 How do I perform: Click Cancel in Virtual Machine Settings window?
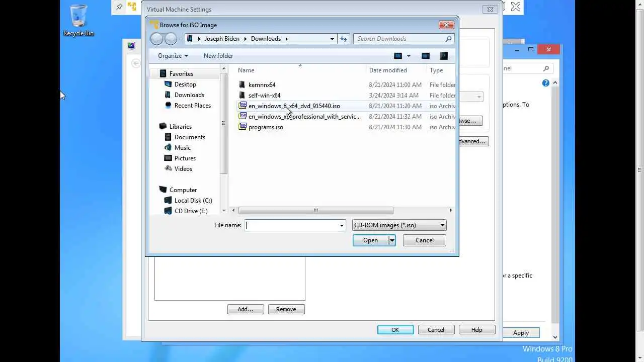[436, 330]
